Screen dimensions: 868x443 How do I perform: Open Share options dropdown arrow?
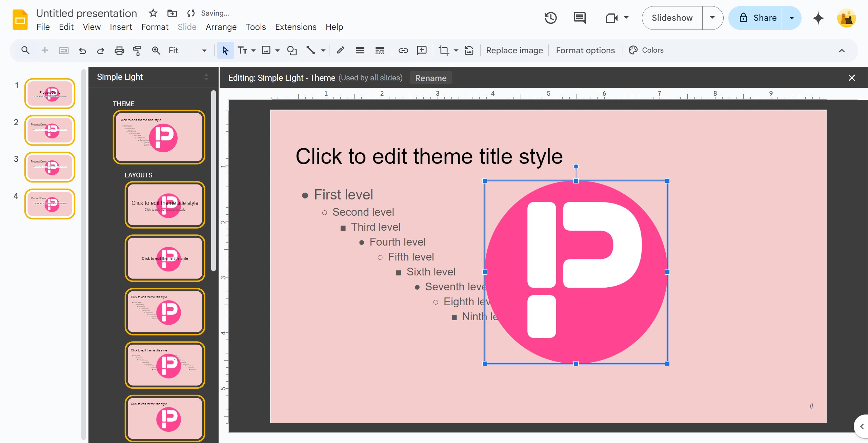791,18
